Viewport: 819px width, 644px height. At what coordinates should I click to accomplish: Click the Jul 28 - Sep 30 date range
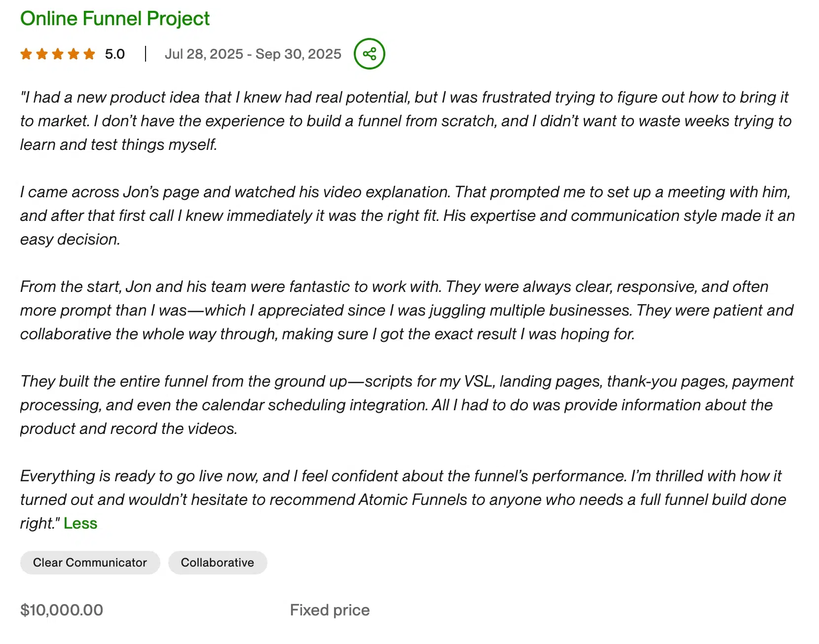tap(253, 54)
